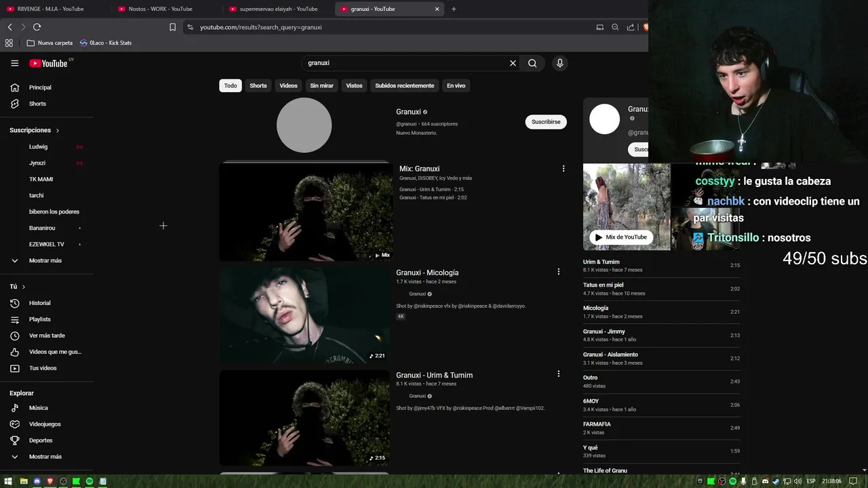Click the browser address bar URL
Screen dimensions: 868x488
tap(260, 27)
